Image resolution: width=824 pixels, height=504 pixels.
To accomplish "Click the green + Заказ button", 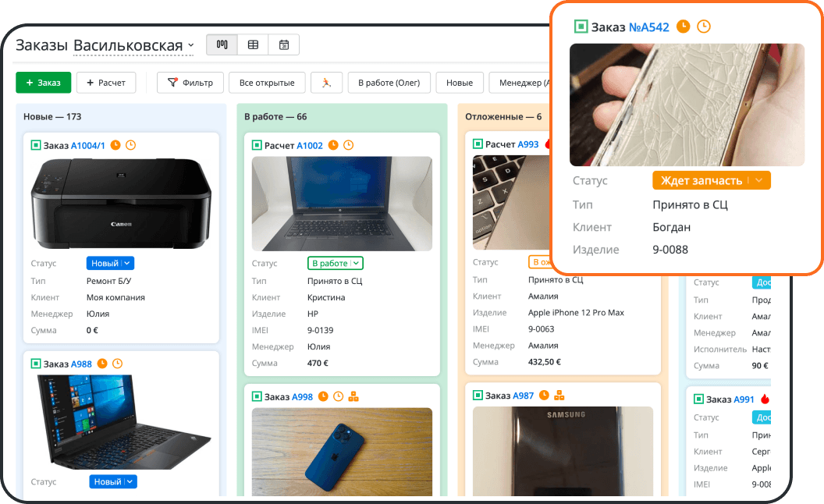I will [43, 83].
